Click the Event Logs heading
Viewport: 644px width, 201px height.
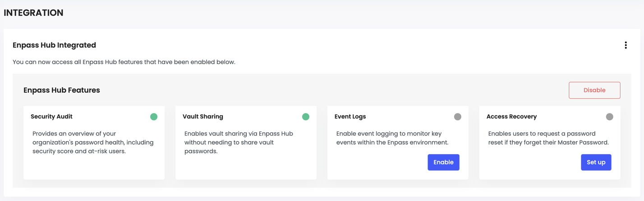pos(350,117)
